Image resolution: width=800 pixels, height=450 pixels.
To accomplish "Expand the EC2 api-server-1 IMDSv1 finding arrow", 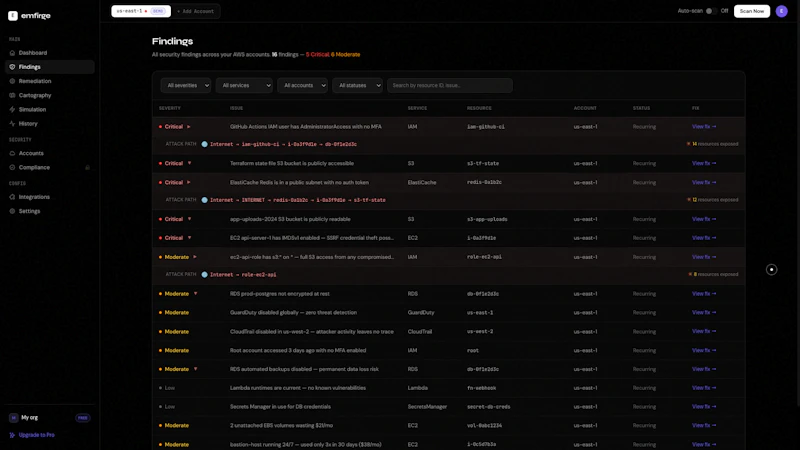I will (x=189, y=238).
